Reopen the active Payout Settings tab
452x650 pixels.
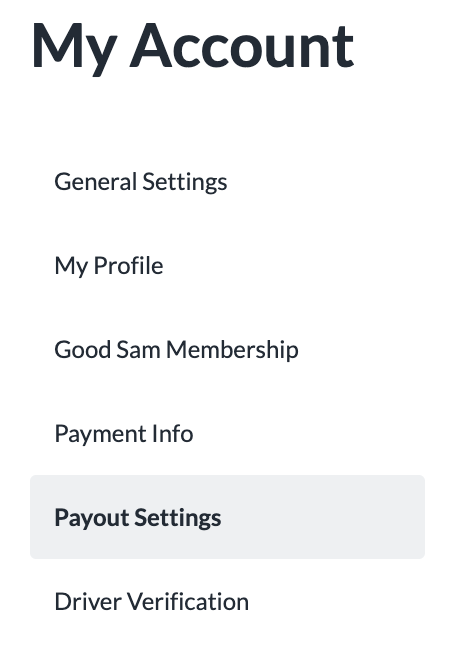(227, 517)
